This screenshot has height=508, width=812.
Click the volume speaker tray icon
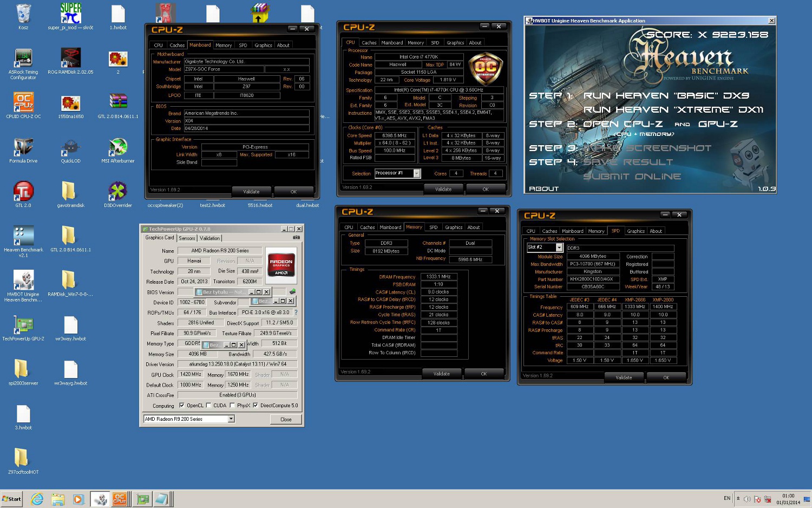pos(747,499)
